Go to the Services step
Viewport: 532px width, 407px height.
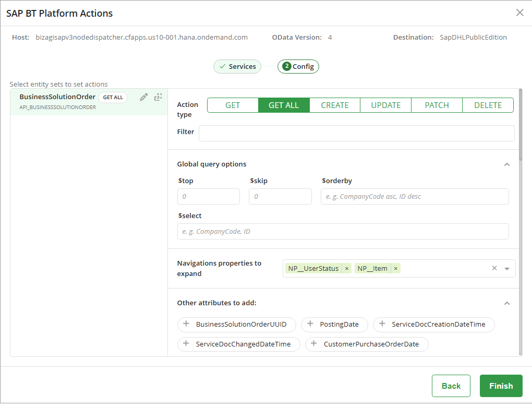(x=237, y=67)
